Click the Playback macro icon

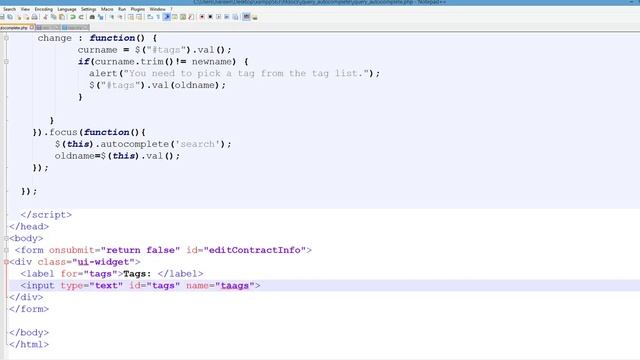(x=218, y=17)
